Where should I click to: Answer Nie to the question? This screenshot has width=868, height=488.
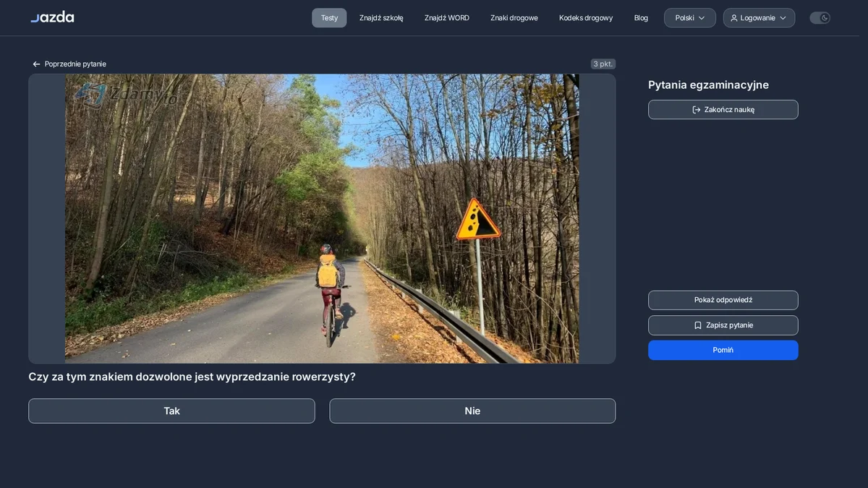point(472,411)
